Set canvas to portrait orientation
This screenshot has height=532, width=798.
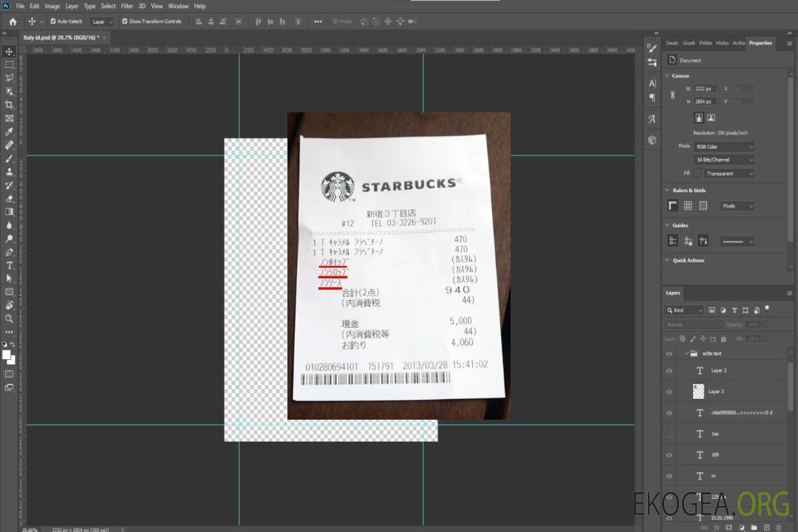(x=699, y=118)
